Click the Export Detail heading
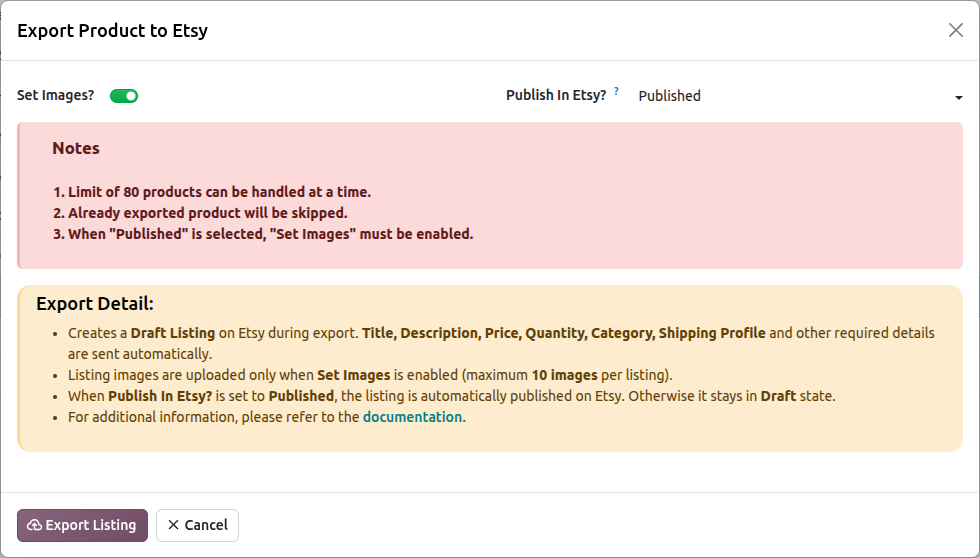This screenshot has height=558, width=980. [95, 304]
